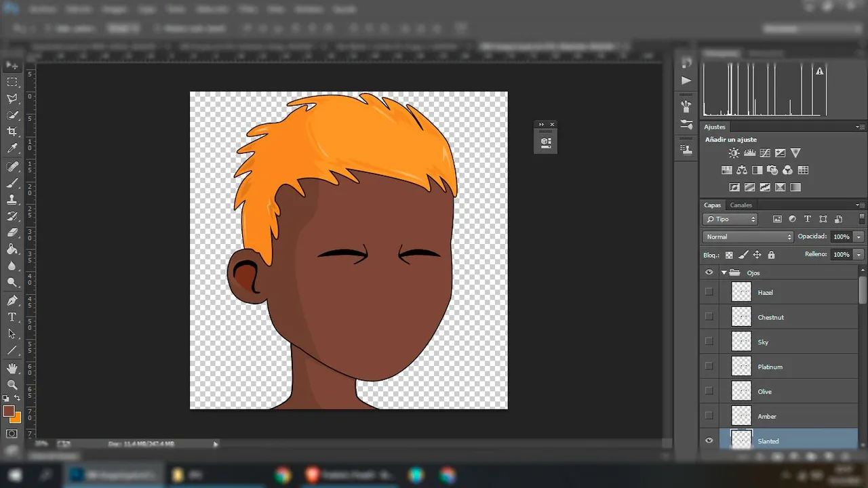Open the Tipo layer filter dropdown
Viewport: 868px width, 488px height.
point(730,219)
